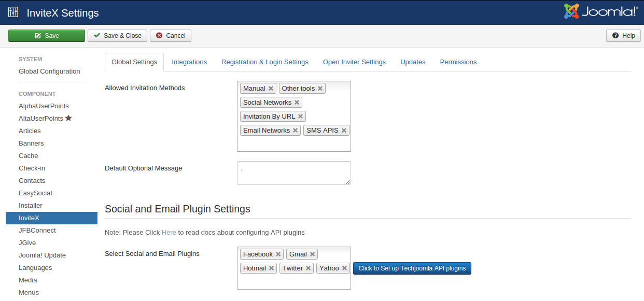644x301 pixels.
Task: Open the Allowed Invitation Methods selection box
Action: [x=293, y=144]
